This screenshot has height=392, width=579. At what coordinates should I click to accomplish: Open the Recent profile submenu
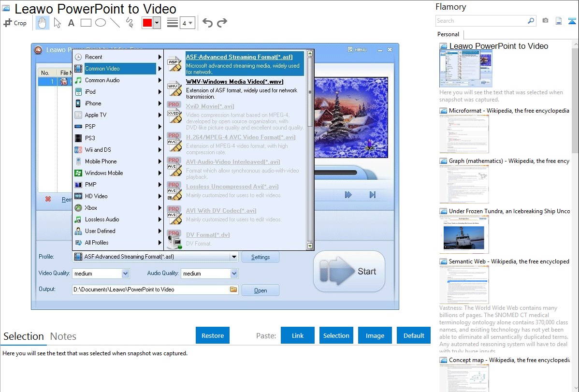(x=118, y=57)
